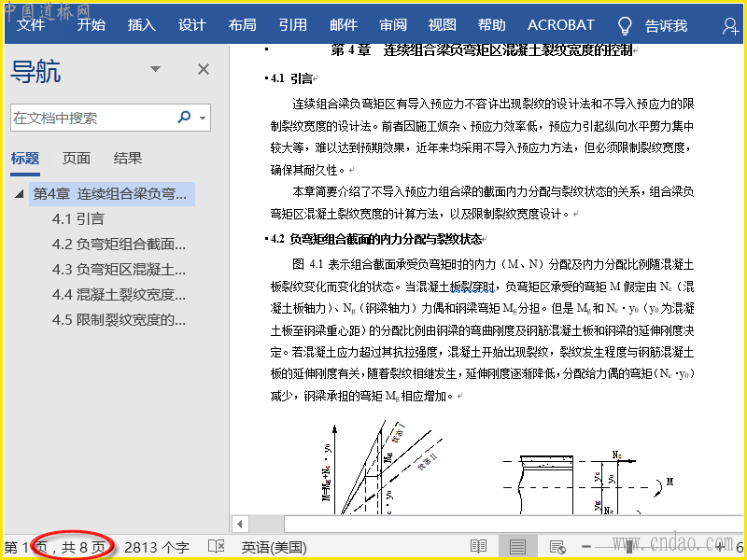747x560 pixels.
Task: Open the 引用 ribbon tab
Action: [292, 25]
